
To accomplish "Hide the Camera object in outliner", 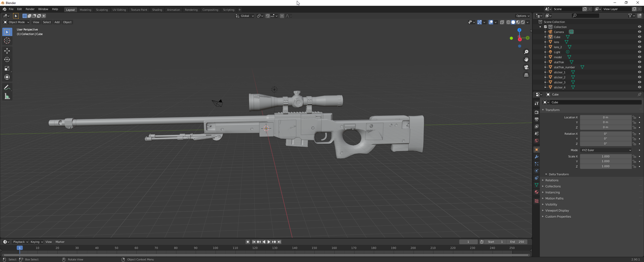I will tap(639, 32).
